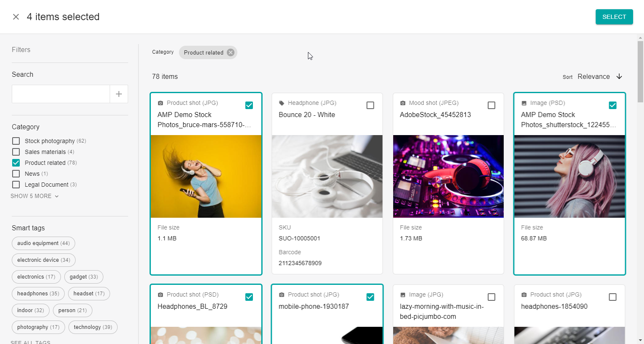Enable the Sales materials category filter
The image size is (644, 344).
(16, 152)
